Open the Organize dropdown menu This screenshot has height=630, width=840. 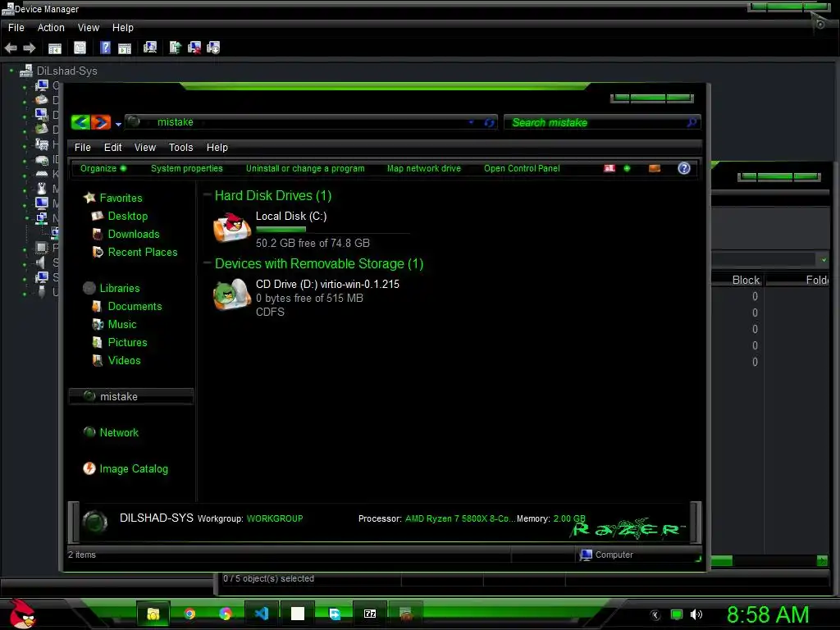click(103, 168)
